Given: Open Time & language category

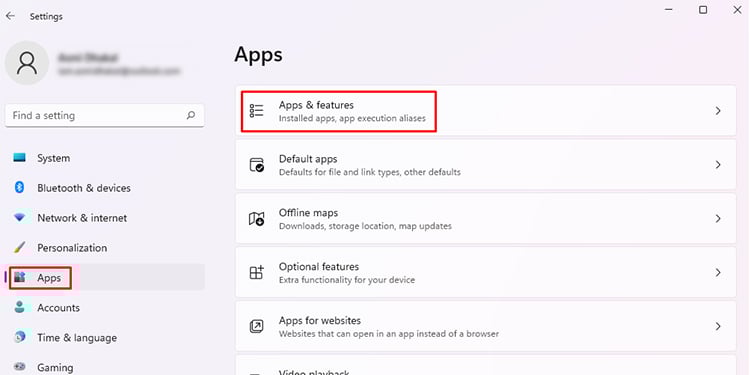Looking at the screenshot, I should [x=105, y=337].
